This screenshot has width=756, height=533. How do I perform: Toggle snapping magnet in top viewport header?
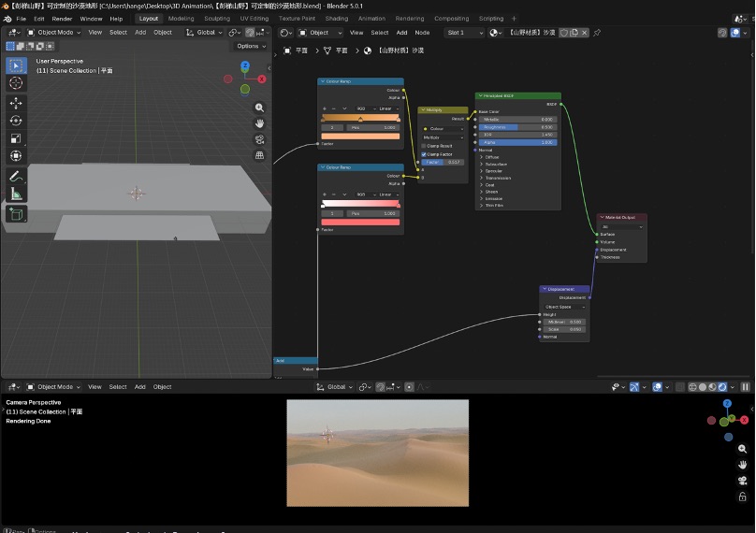[250, 33]
